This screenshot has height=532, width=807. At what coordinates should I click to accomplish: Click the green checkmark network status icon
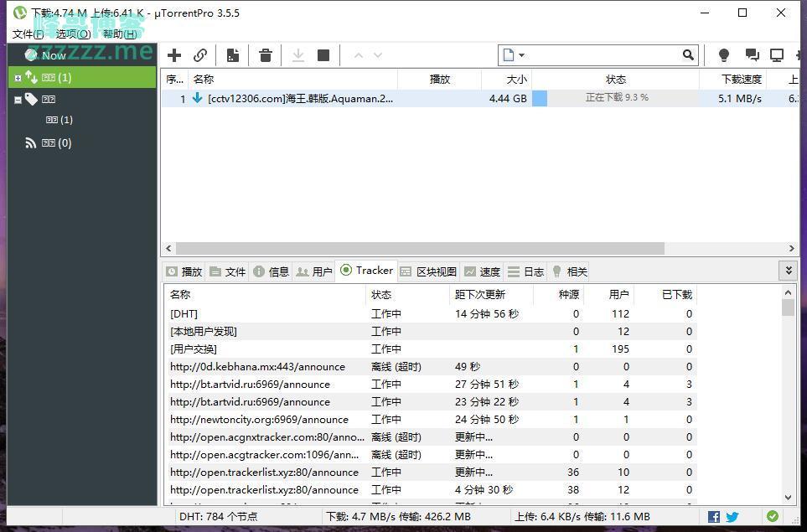(x=772, y=517)
